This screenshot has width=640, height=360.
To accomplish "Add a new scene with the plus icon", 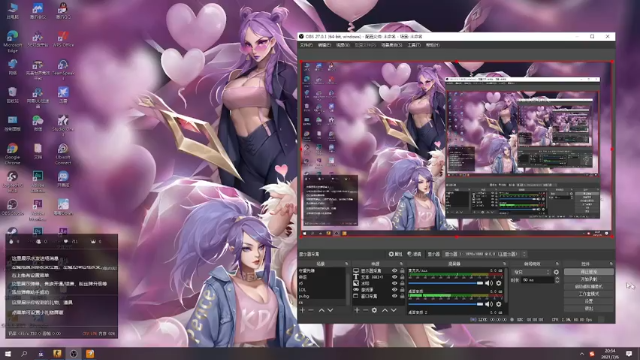I will pyautogui.click(x=302, y=310).
